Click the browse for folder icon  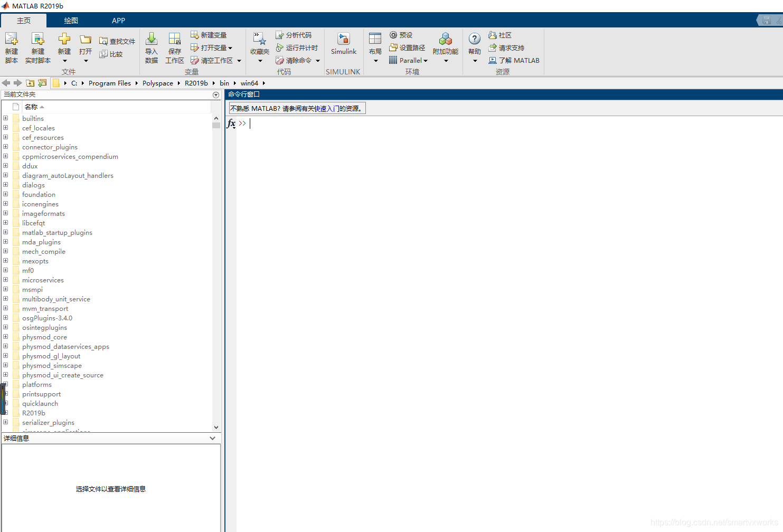(x=42, y=83)
